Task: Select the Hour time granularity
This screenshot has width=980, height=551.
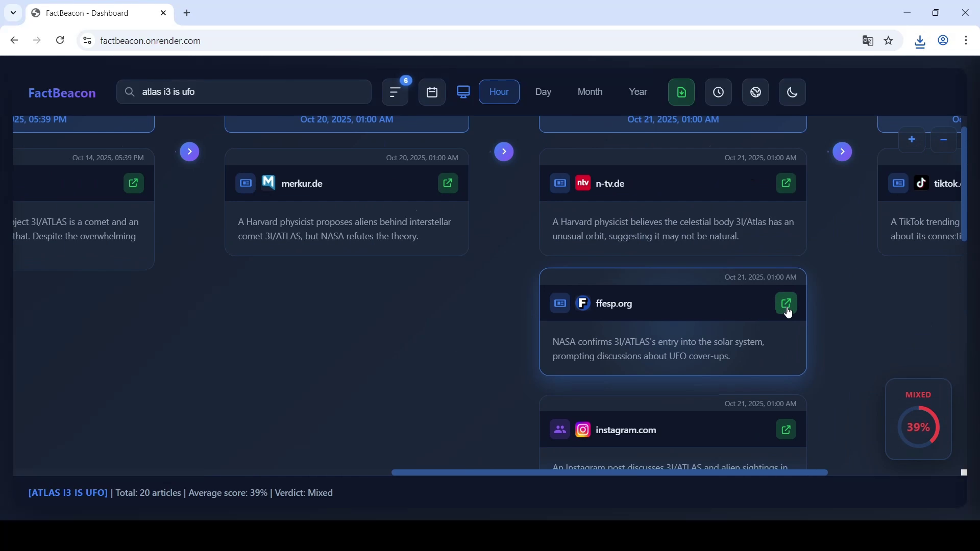Action: [x=499, y=92]
